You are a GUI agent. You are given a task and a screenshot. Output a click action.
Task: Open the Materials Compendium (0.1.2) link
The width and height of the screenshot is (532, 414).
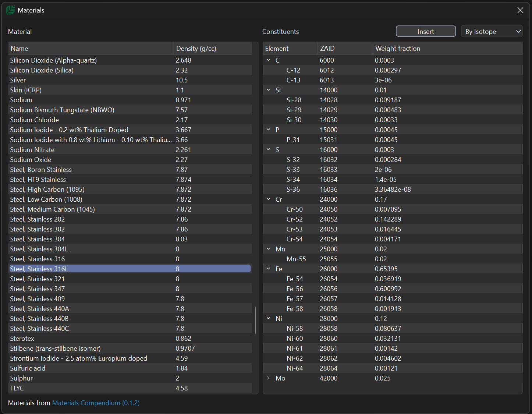96,403
